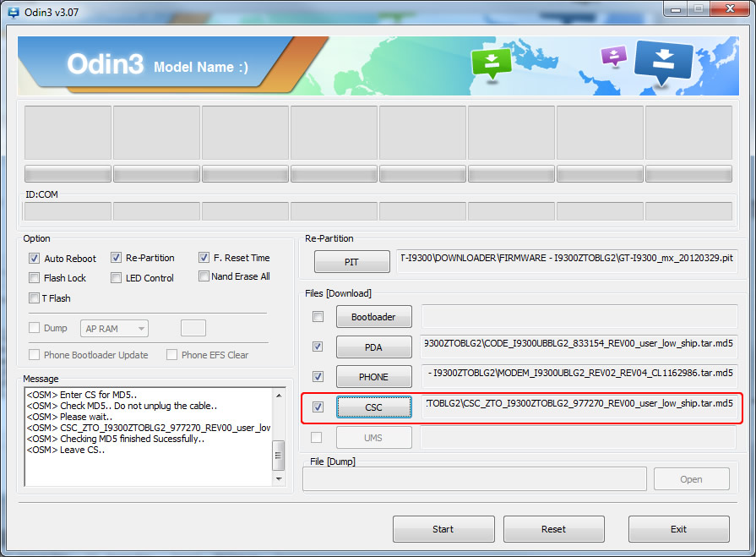Toggle the Auto Reboot checkbox

coord(35,258)
